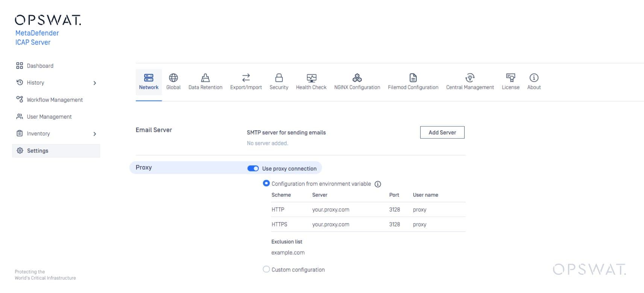Screen dimensions: 644x293
Task: Open License certificate icon
Action: [x=510, y=78]
